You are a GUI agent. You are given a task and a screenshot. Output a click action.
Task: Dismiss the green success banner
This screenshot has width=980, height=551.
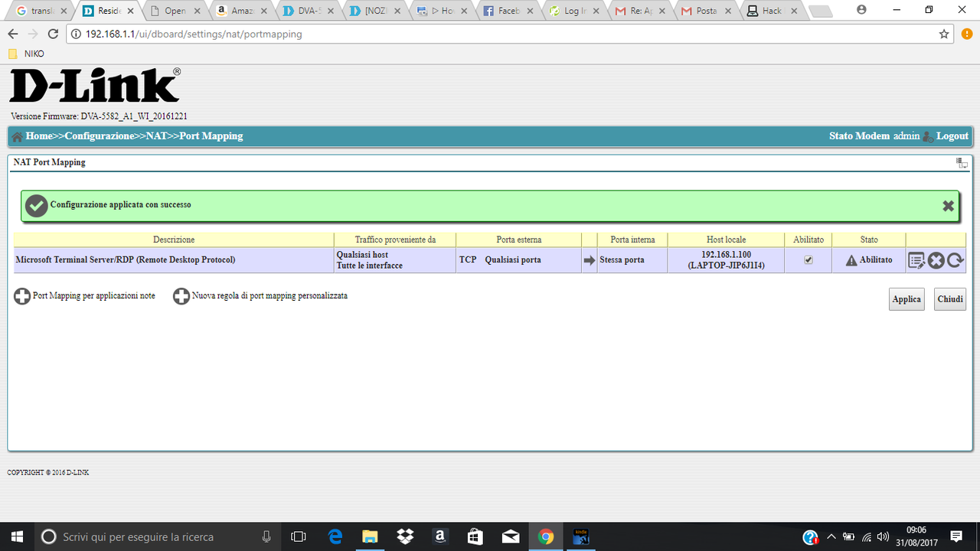click(948, 205)
